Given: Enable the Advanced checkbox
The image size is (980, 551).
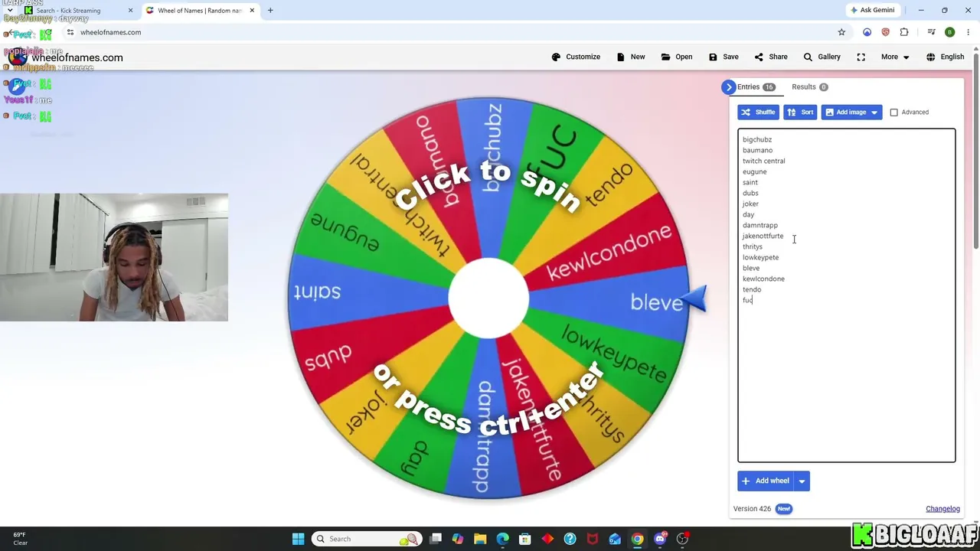Looking at the screenshot, I should point(893,112).
